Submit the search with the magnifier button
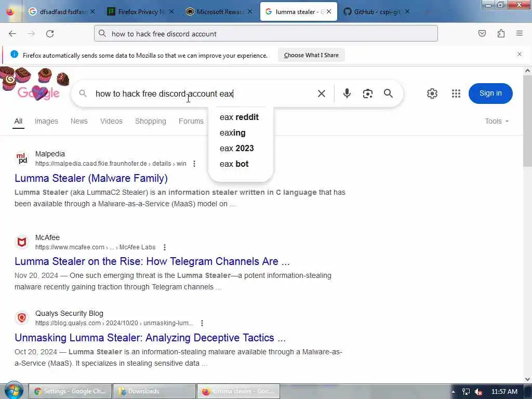The image size is (532, 399). (x=388, y=94)
